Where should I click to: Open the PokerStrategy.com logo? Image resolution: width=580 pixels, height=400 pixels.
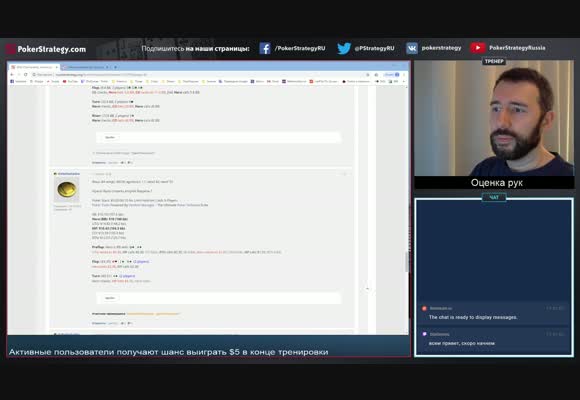pyautogui.click(x=46, y=49)
